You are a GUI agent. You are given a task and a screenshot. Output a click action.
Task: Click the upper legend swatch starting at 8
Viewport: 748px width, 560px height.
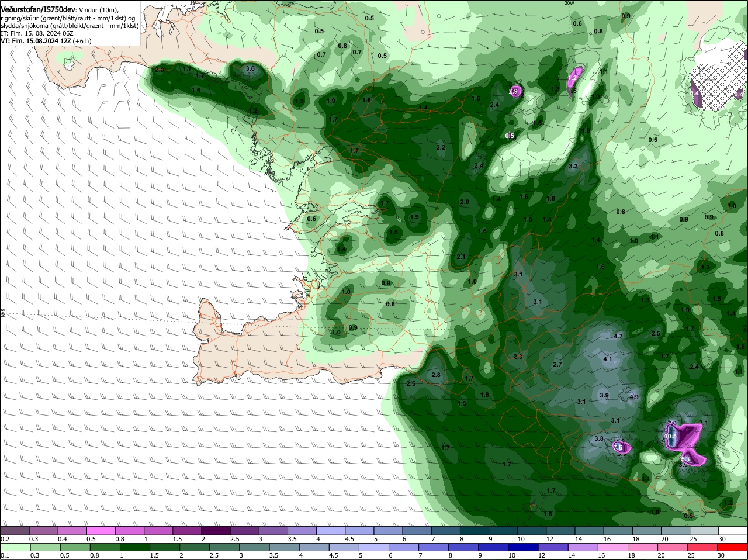[475, 530]
